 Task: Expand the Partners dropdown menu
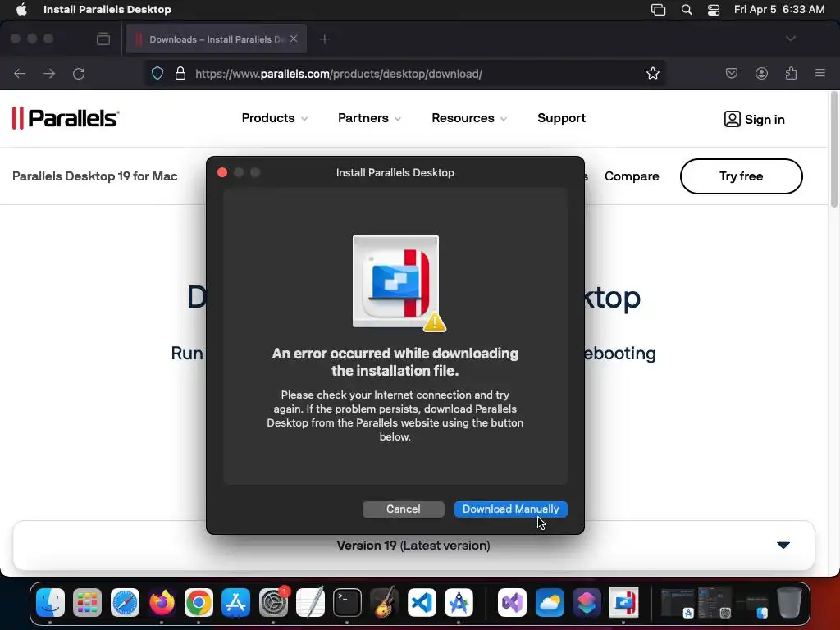pos(369,118)
